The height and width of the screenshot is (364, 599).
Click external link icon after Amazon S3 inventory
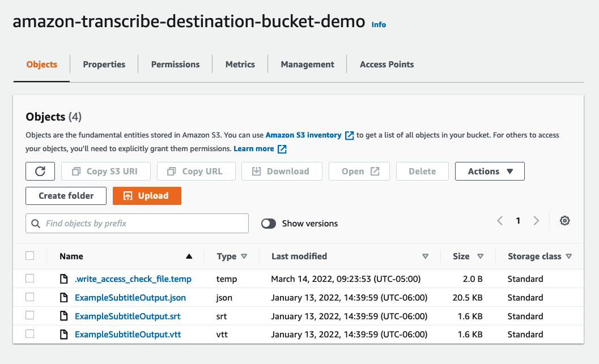(x=349, y=135)
